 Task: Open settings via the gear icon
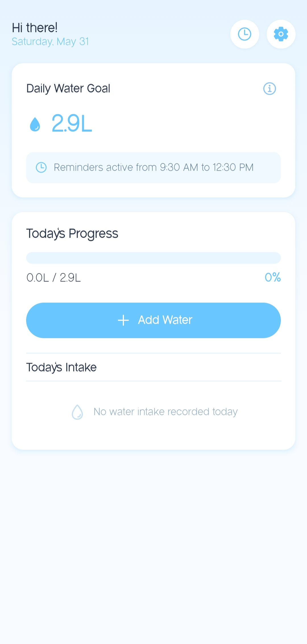[281, 34]
